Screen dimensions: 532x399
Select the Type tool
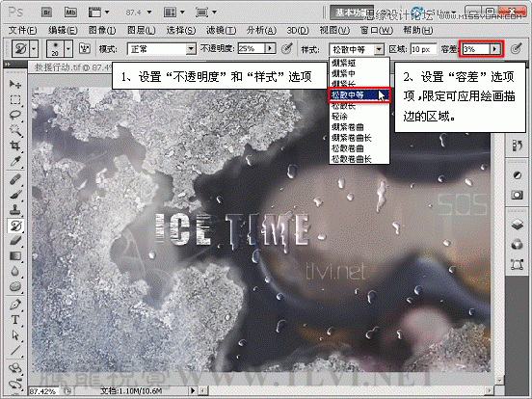click(x=14, y=320)
